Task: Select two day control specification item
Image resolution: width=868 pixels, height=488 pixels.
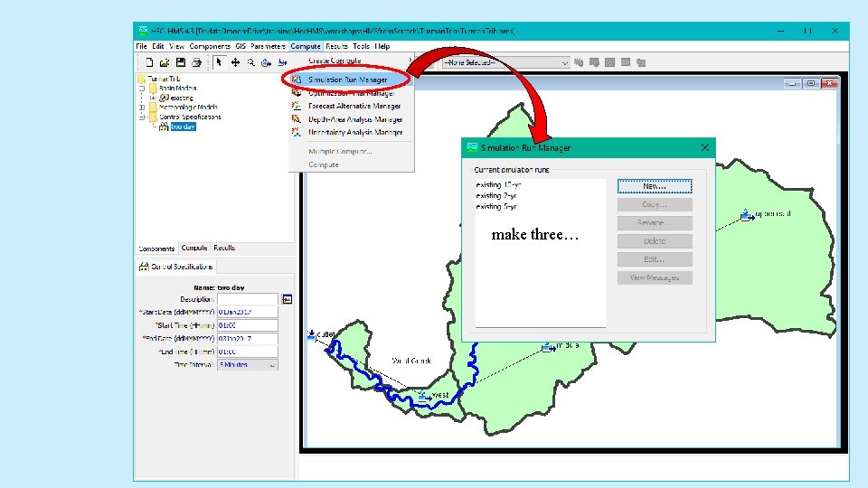Action: click(183, 127)
